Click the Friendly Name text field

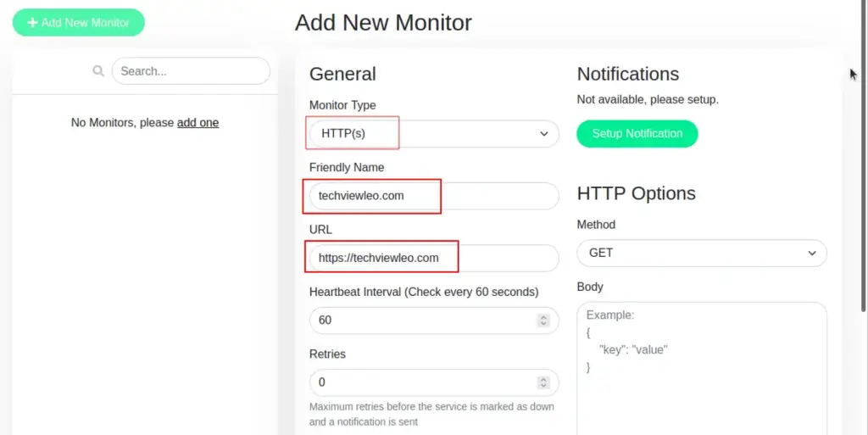432,196
